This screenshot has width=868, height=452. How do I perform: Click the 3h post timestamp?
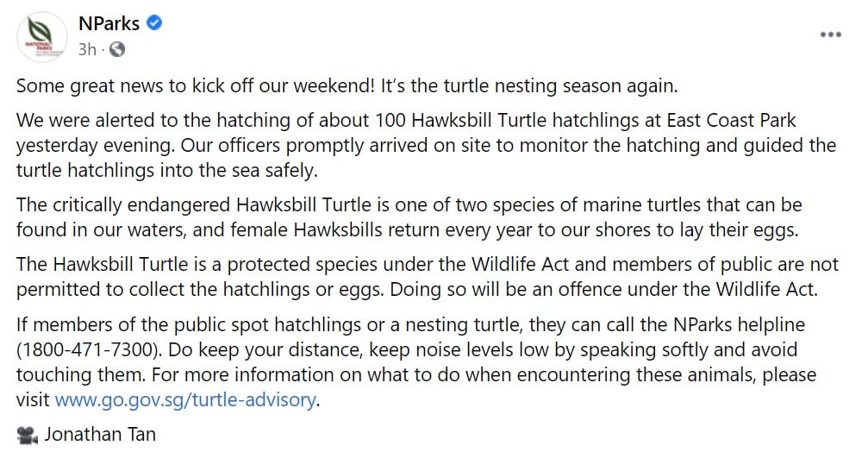(x=86, y=49)
